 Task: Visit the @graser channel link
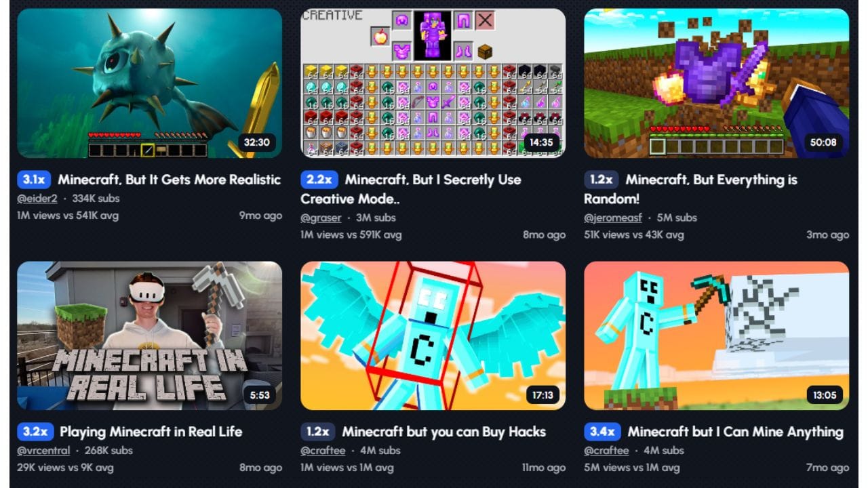pos(321,218)
